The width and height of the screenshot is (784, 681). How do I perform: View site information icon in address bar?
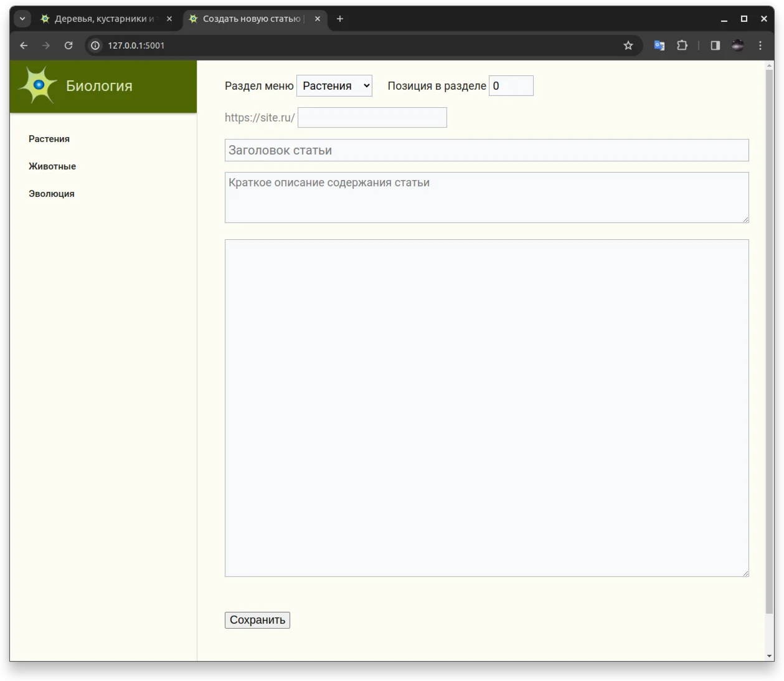(95, 45)
